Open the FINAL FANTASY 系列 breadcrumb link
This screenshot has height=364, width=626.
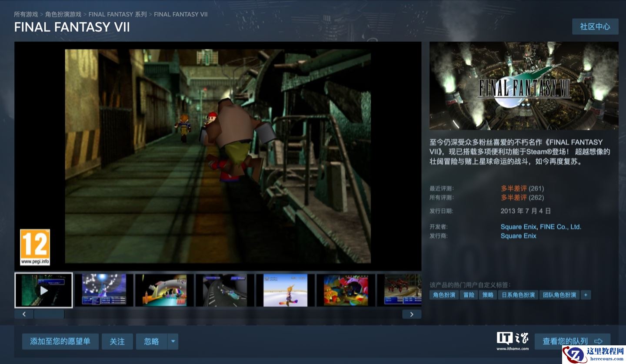click(x=118, y=14)
